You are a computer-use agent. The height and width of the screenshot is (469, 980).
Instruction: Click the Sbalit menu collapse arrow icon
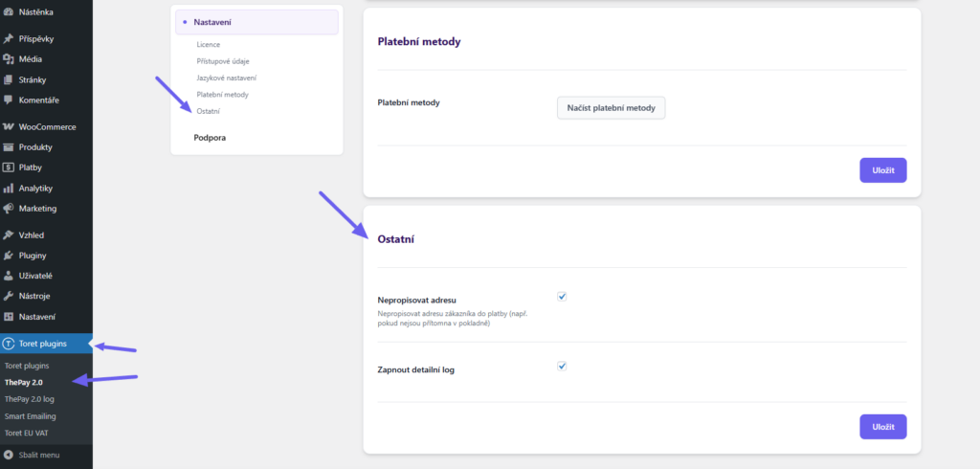point(8,456)
